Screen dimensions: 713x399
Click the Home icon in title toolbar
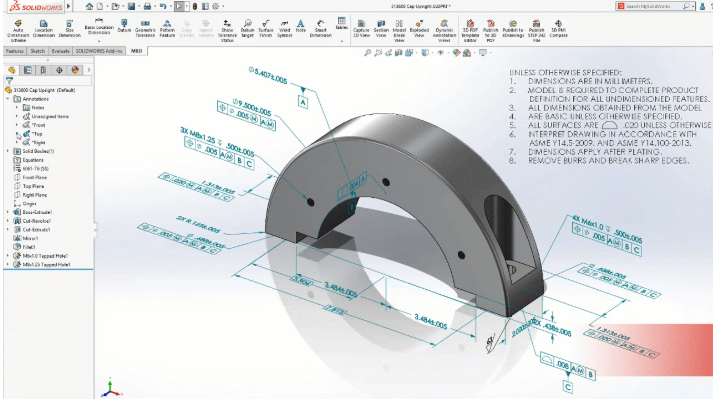tap(90, 6)
